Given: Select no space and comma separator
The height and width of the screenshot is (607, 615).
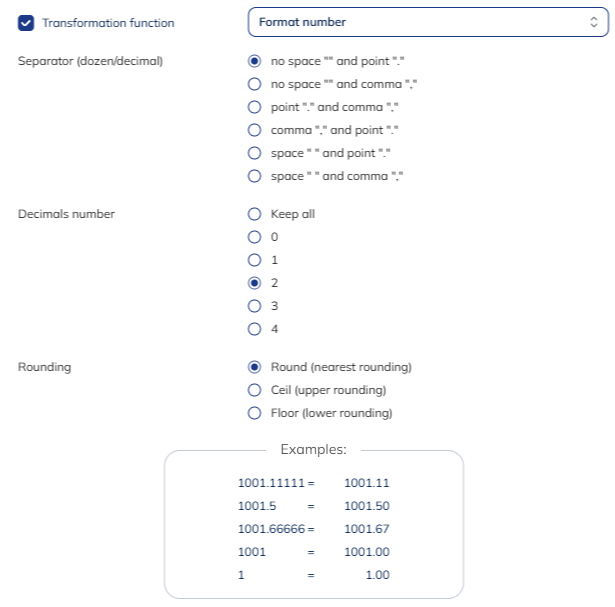Looking at the screenshot, I should 255,84.
